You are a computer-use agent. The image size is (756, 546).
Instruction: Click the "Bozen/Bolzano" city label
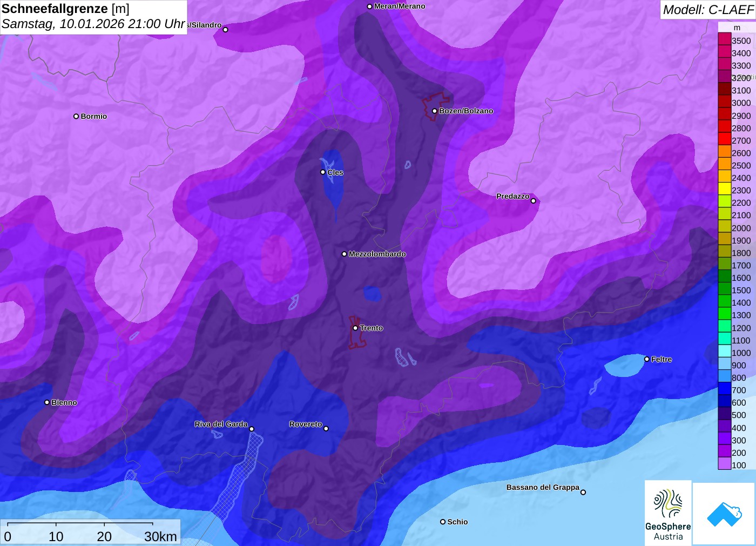pyautogui.click(x=466, y=111)
